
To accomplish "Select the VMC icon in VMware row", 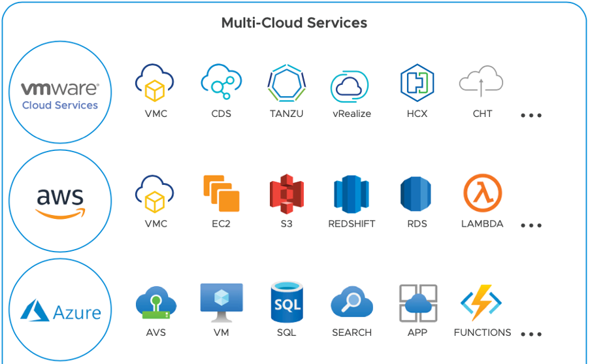I will 155,82.
